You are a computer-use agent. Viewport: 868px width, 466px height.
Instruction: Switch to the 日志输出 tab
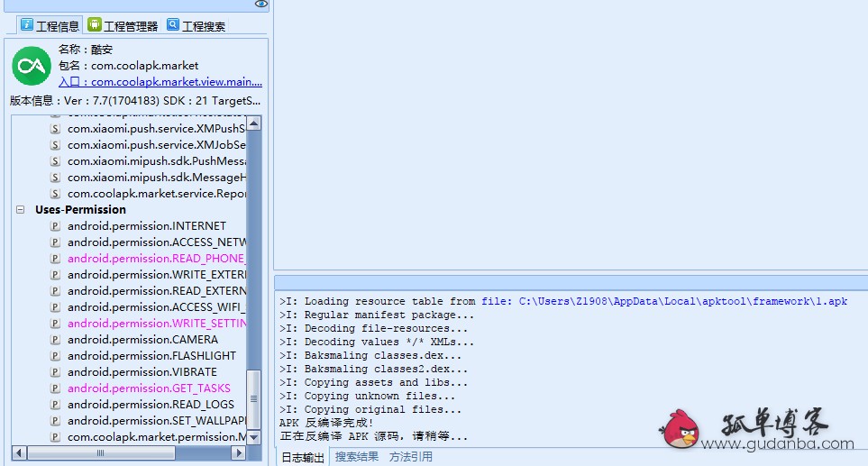point(303,457)
